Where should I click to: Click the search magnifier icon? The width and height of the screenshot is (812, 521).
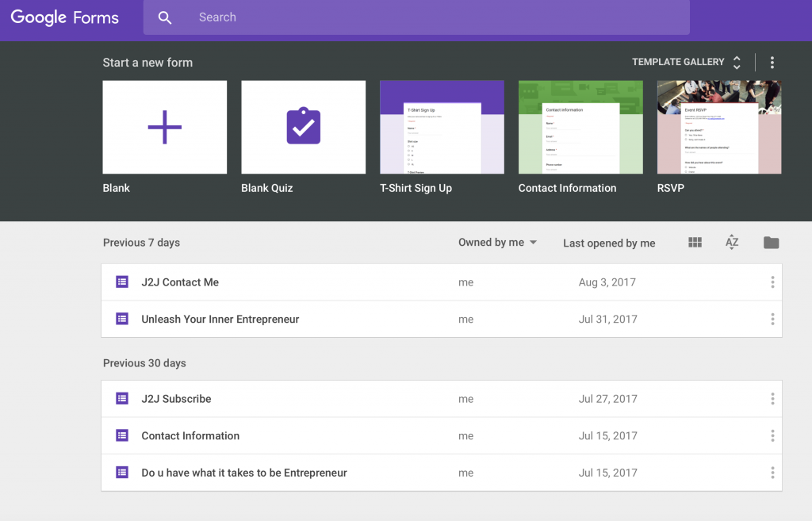click(165, 17)
